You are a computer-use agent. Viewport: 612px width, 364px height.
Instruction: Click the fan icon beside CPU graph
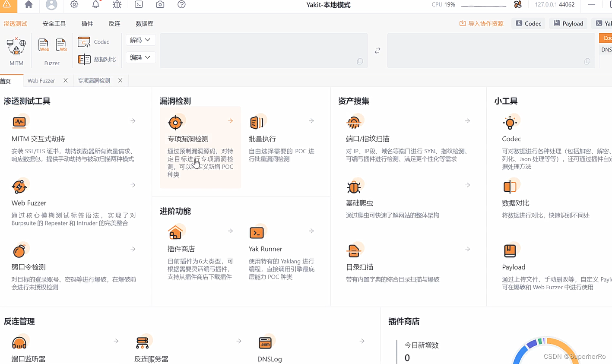tap(518, 5)
